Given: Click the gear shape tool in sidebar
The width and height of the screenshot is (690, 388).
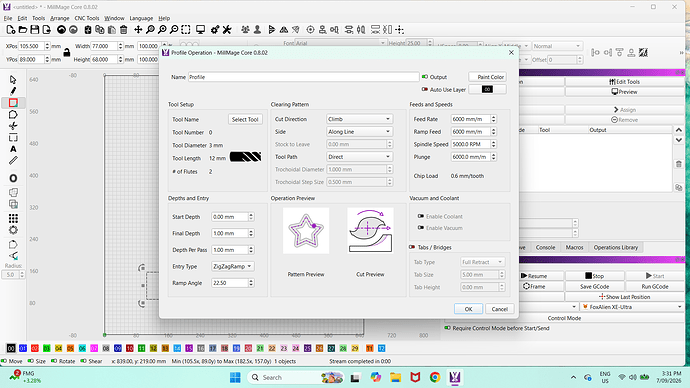Looking at the screenshot, I should pyautogui.click(x=13, y=230).
